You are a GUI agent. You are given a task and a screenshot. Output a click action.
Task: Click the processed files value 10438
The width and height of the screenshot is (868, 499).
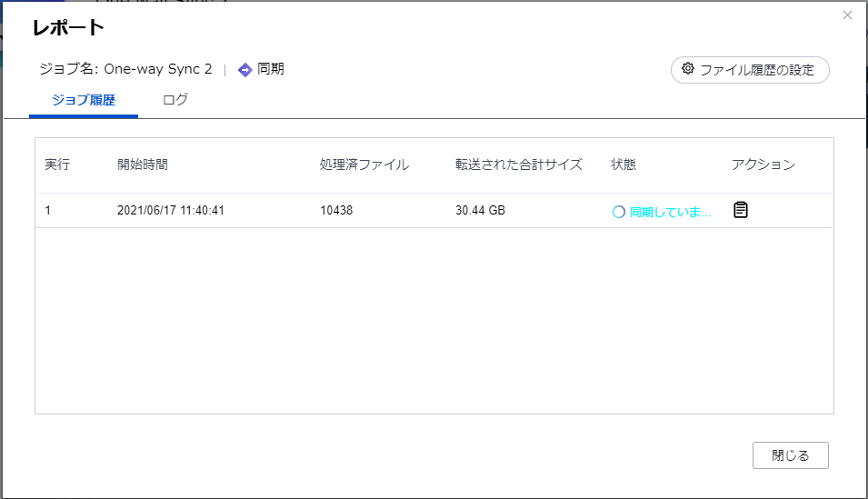pyautogui.click(x=336, y=211)
